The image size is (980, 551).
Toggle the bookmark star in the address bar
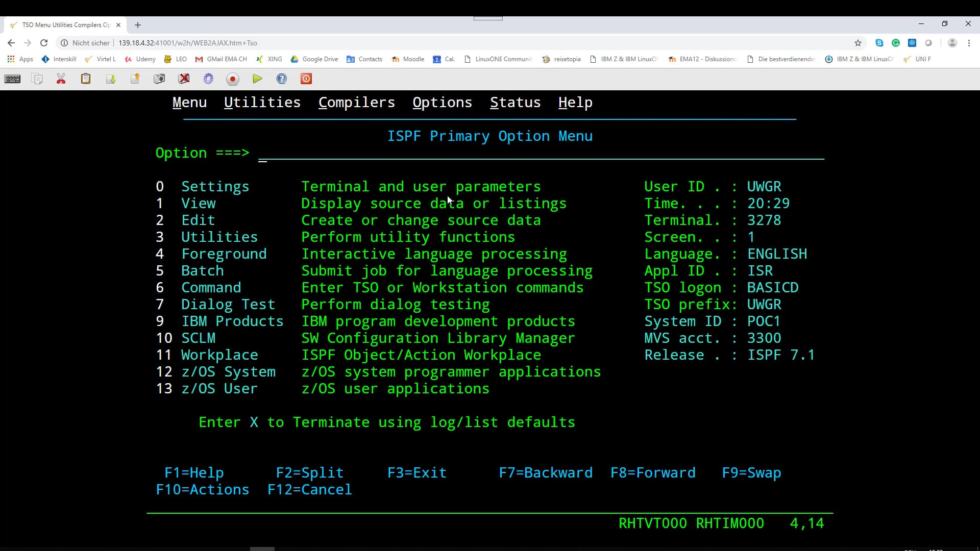[x=859, y=43]
